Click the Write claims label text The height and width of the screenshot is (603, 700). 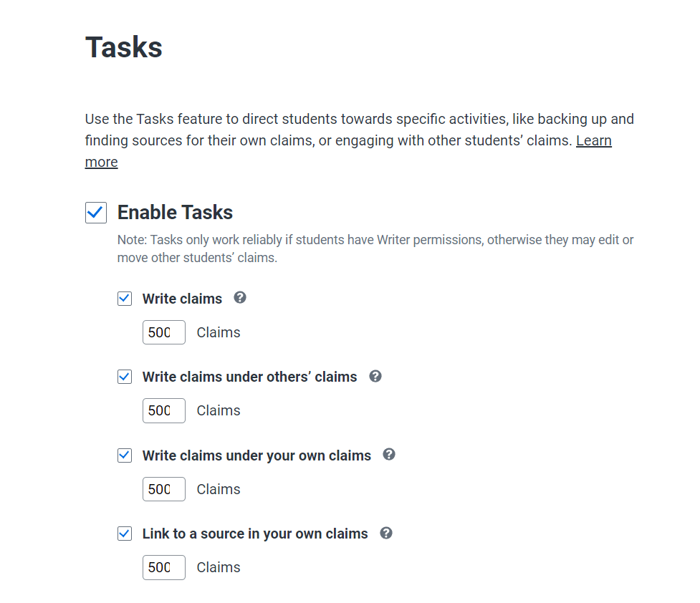click(x=182, y=299)
